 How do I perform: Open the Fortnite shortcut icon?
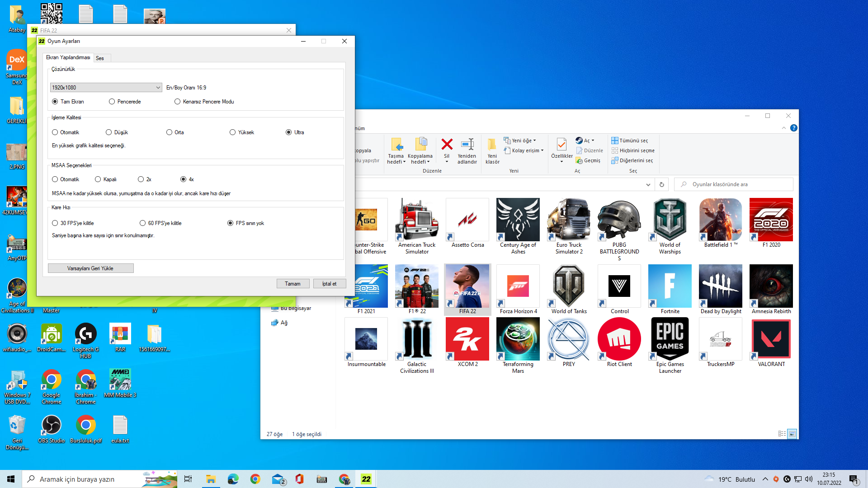[x=670, y=287]
